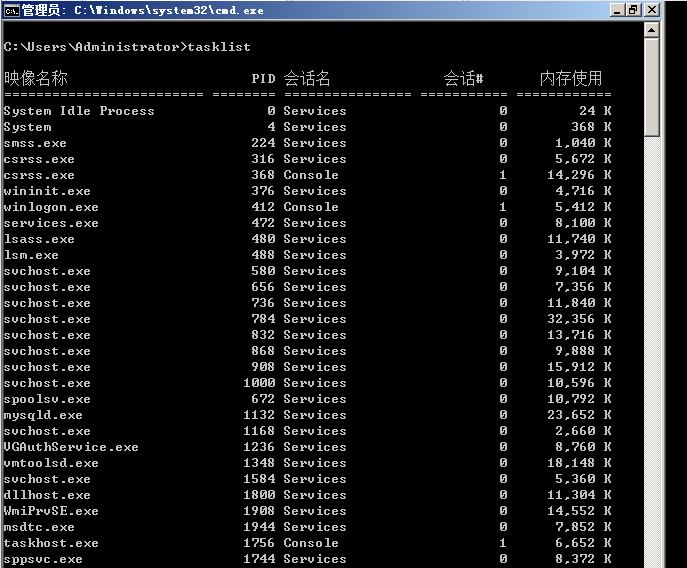Click the mysqld.exe process name
This screenshot has width=687, height=568.
pos(43,415)
